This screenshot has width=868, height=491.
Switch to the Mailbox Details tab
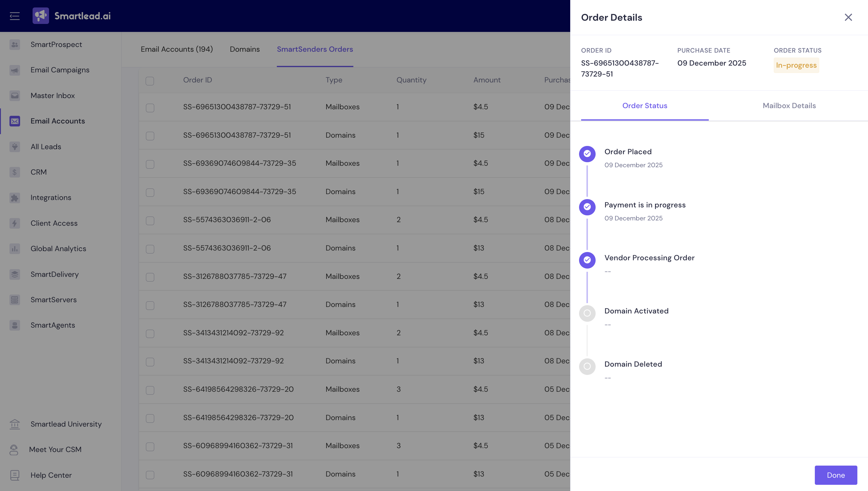click(789, 105)
